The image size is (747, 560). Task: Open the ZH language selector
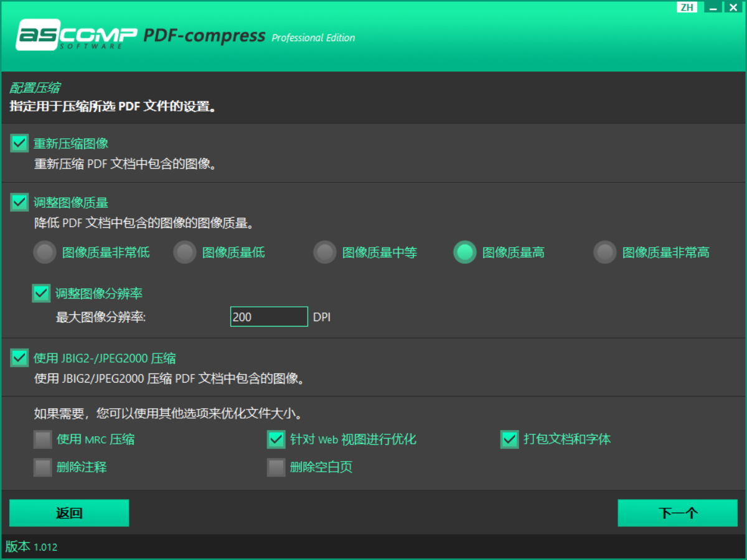click(x=687, y=7)
